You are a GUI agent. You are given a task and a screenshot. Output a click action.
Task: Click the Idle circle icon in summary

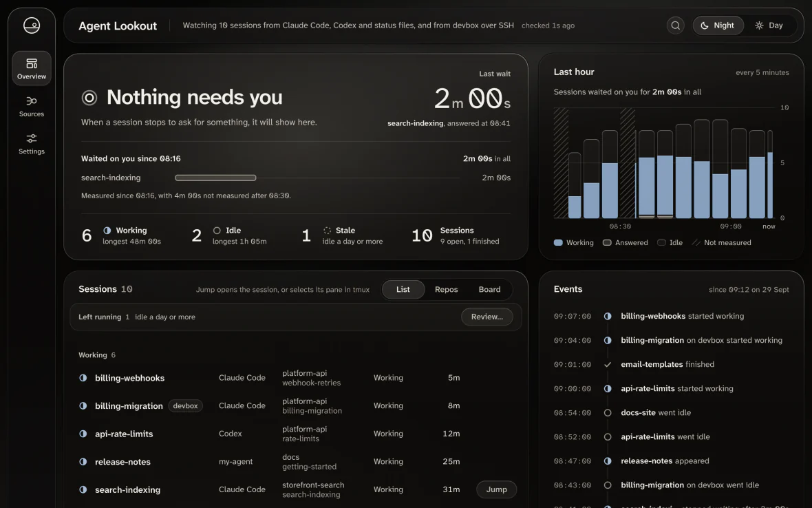pyautogui.click(x=217, y=231)
